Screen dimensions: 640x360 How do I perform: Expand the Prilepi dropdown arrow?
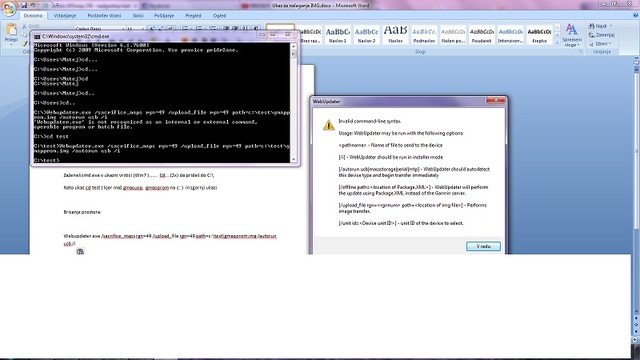click(x=11, y=44)
